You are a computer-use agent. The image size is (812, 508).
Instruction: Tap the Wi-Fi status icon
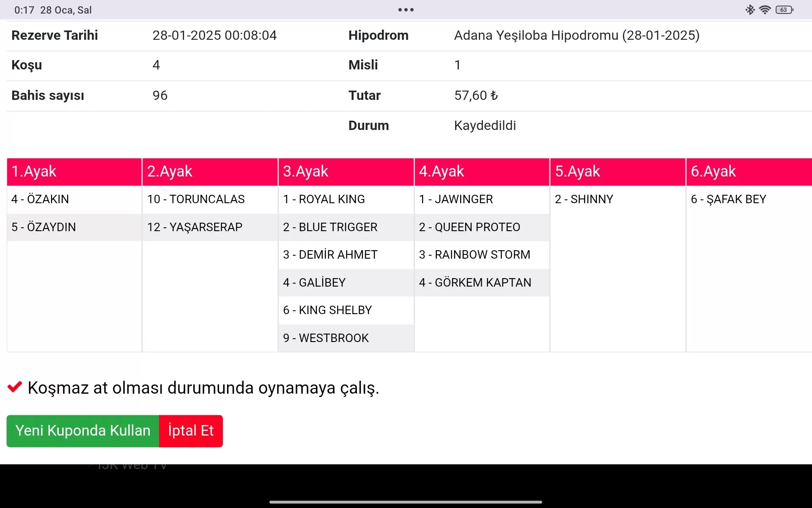[765, 10]
